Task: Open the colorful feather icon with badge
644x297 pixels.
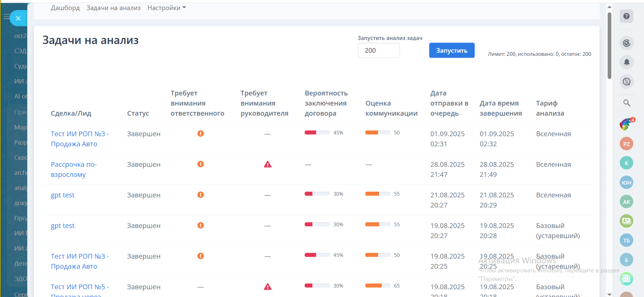Action: (x=625, y=124)
